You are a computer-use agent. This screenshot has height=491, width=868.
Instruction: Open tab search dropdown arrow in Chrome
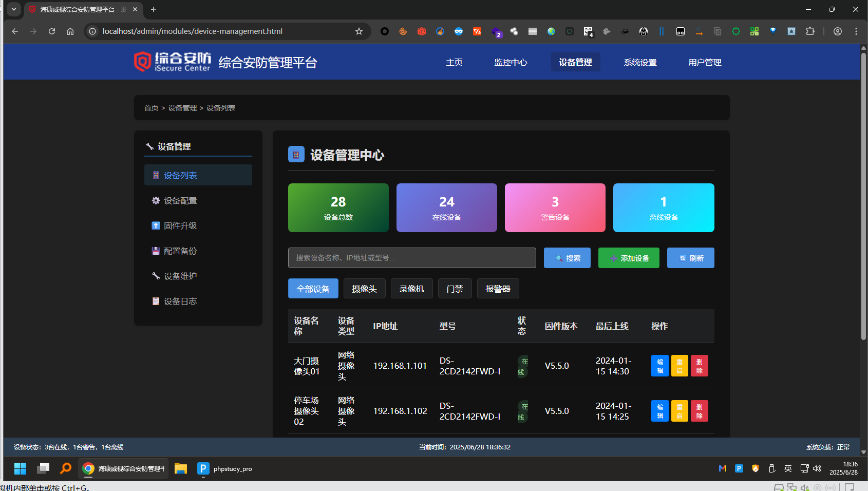[14, 9]
